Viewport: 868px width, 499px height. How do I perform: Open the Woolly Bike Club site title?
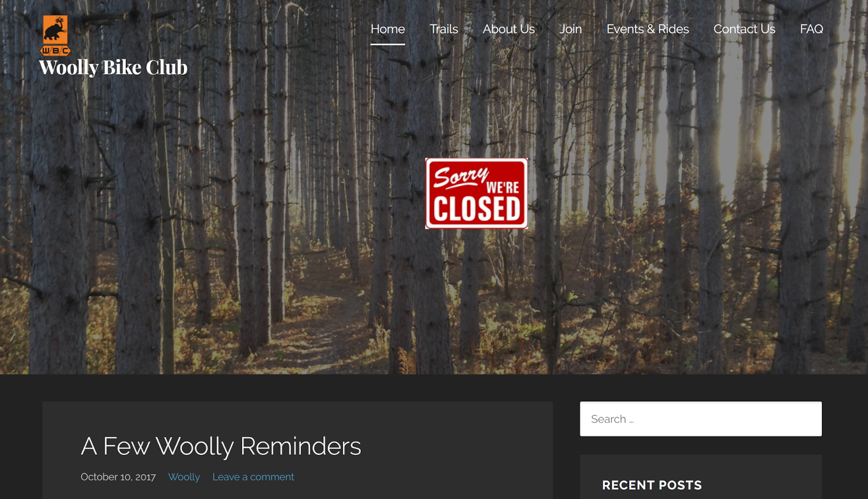[113, 67]
